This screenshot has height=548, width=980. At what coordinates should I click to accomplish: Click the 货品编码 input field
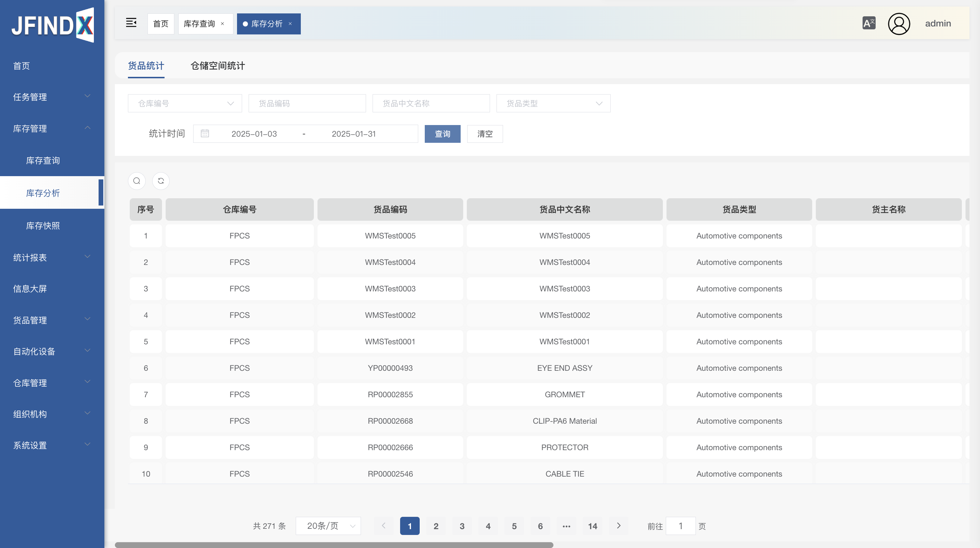(x=307, y=103)
